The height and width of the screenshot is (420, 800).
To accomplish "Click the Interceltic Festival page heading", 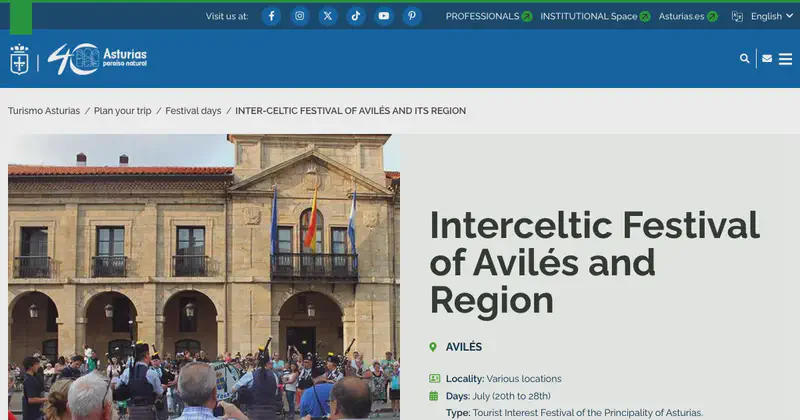I will [594, 262].
